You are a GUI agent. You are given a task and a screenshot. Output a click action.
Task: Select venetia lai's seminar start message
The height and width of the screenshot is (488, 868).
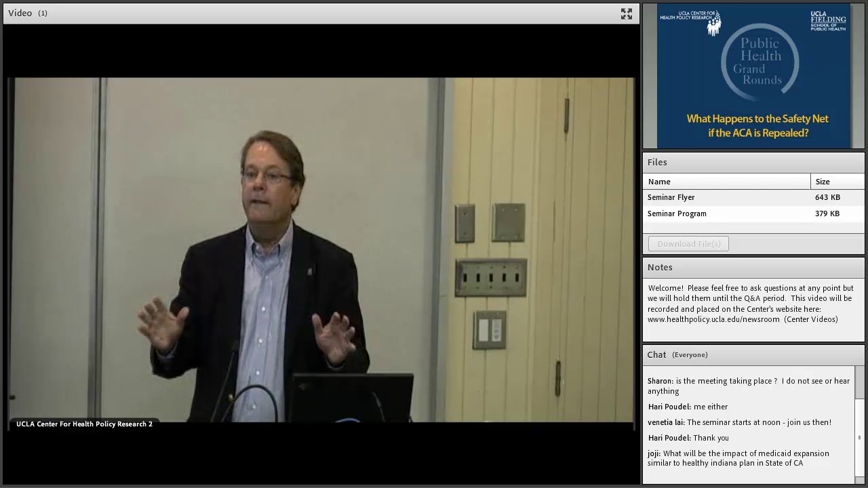pyautogui.click(x=739, y=422)
